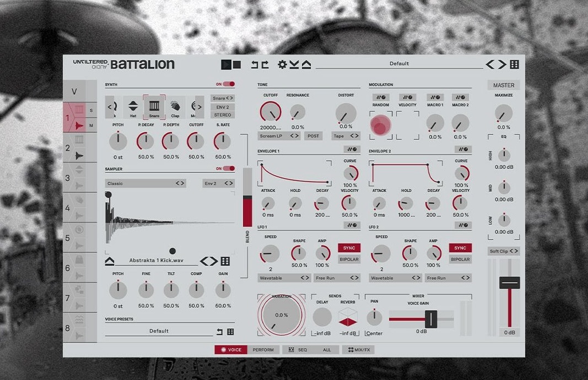588x380 pixels.
Task: Open the Soft Clip mode selector
Action: pos(504,251)
